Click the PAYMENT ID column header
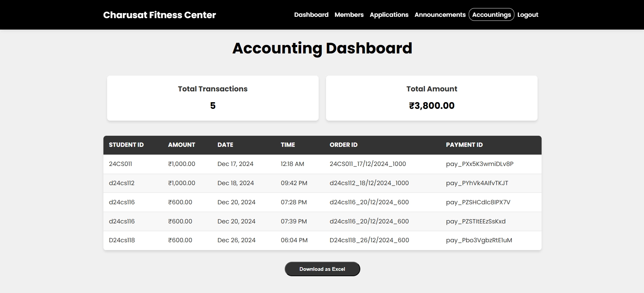Screen dimensions: 644x293 pyautogui.click(x=464, y=145)
